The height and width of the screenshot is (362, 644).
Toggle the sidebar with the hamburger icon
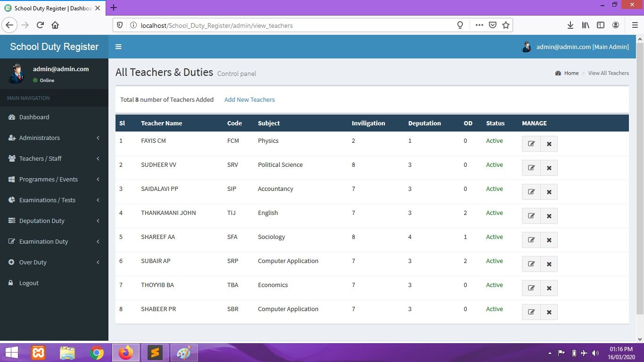pos(118,47)
